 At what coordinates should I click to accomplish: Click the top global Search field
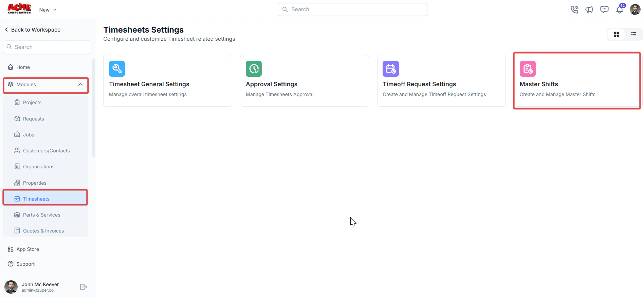352,10
